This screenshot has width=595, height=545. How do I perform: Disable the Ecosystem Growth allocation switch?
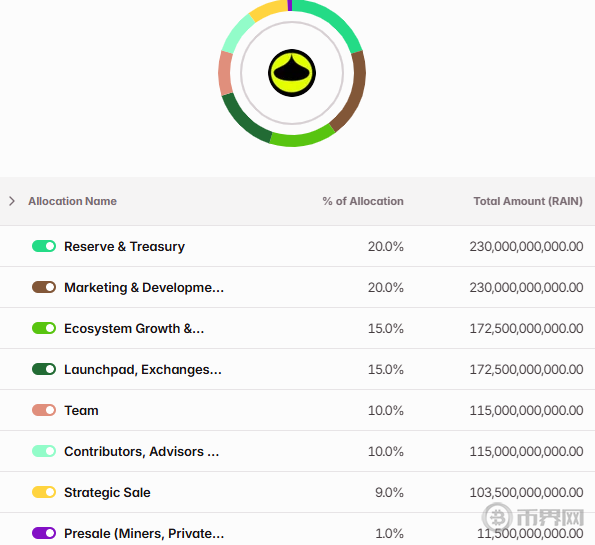(44, 328)
